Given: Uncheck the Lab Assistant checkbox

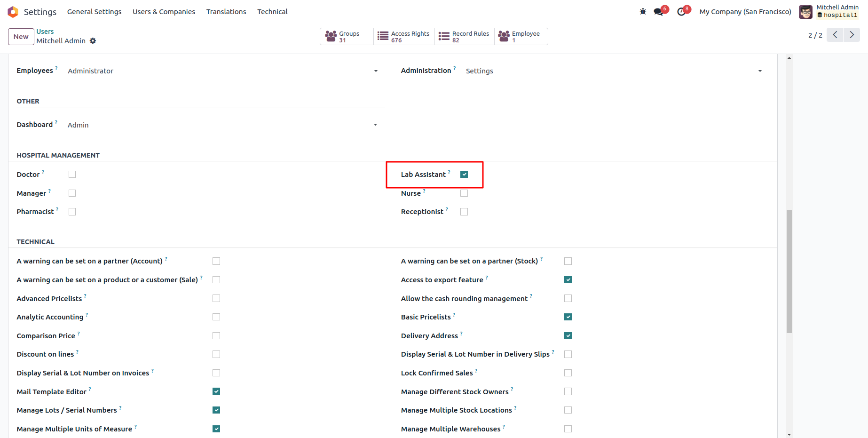Looking at the screenshot, I should tap(464, 175).
